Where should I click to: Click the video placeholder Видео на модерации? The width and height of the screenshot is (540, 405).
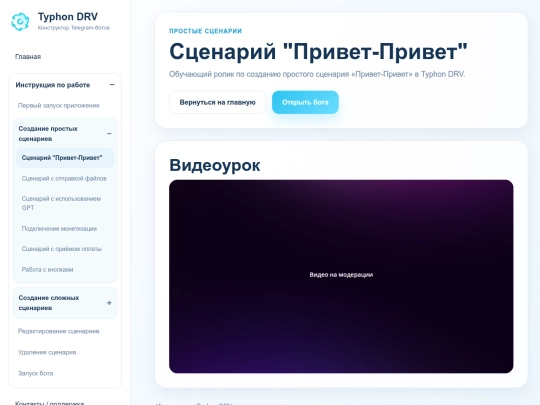(341, 276)
